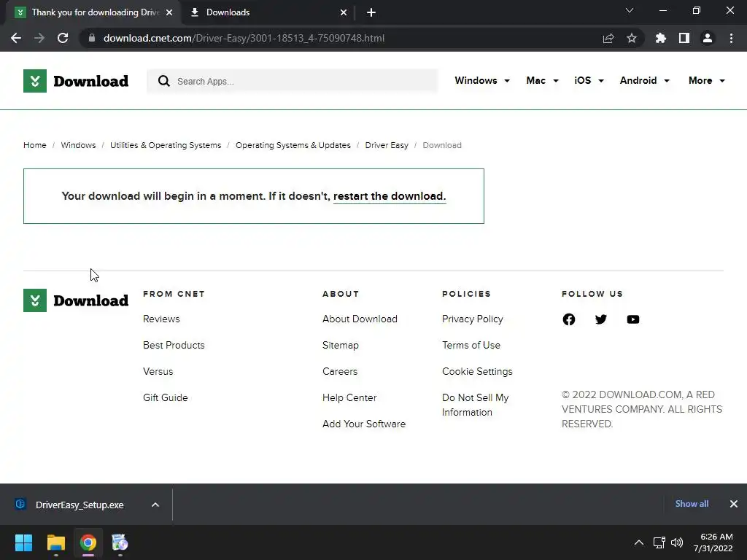Expand the Android menu

pos(645,80)
